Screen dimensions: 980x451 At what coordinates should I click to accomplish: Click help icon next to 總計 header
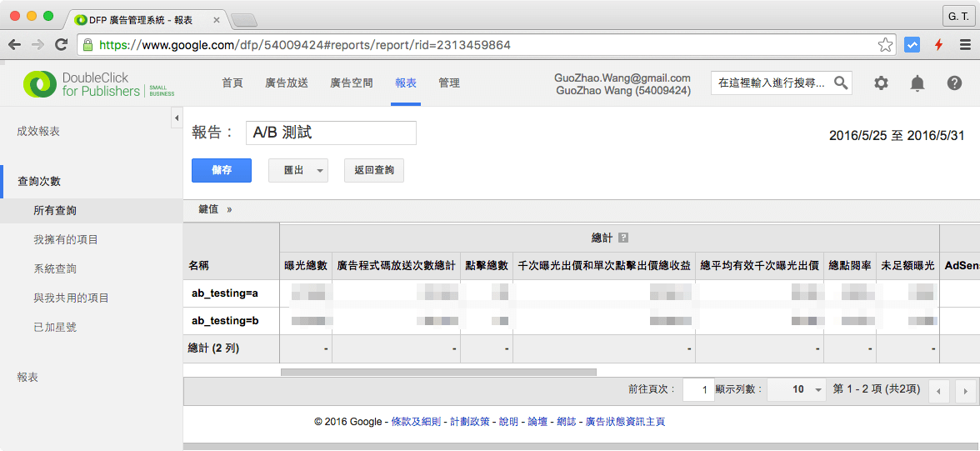tap(622, 238)
